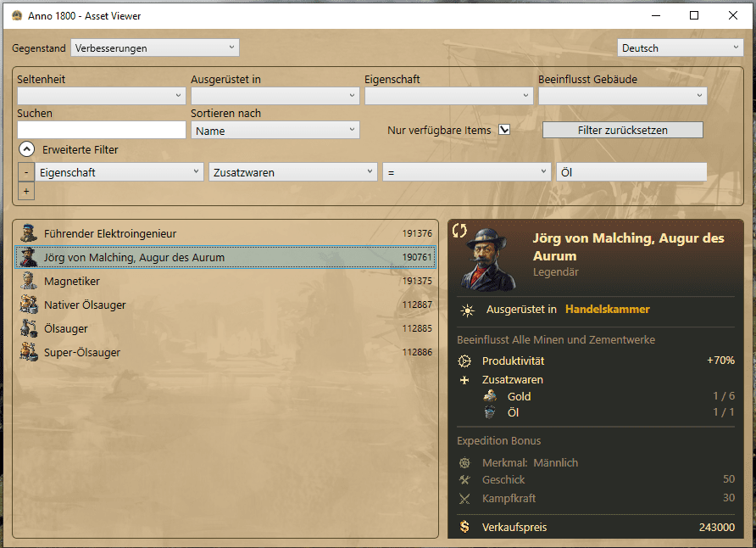Image resolution: width=756 pixels, height=548 pixels.
Task: Click the Anno 1800 app icon in title bar
Action: [17, 16]
